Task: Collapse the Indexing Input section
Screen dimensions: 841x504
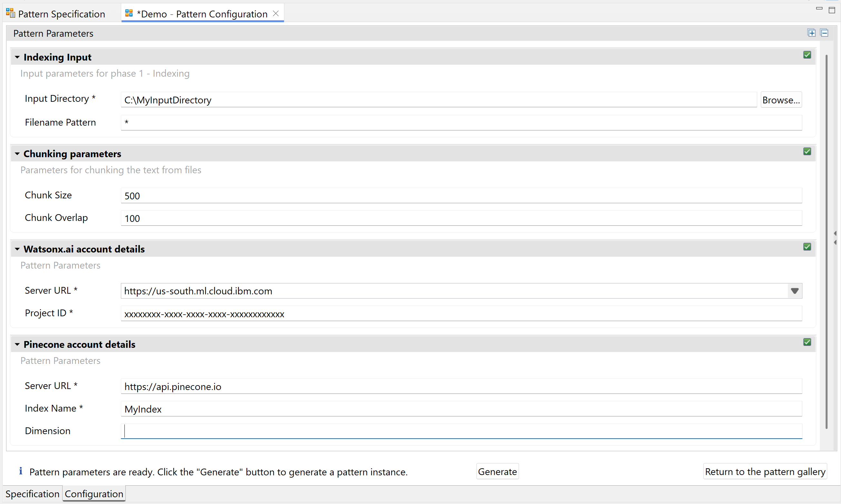Action: [17, 57]
